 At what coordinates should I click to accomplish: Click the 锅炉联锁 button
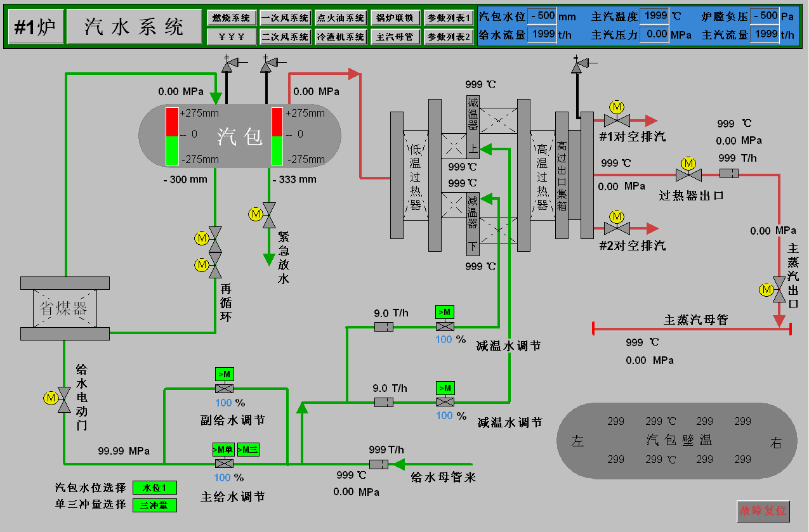coord(395,18)
